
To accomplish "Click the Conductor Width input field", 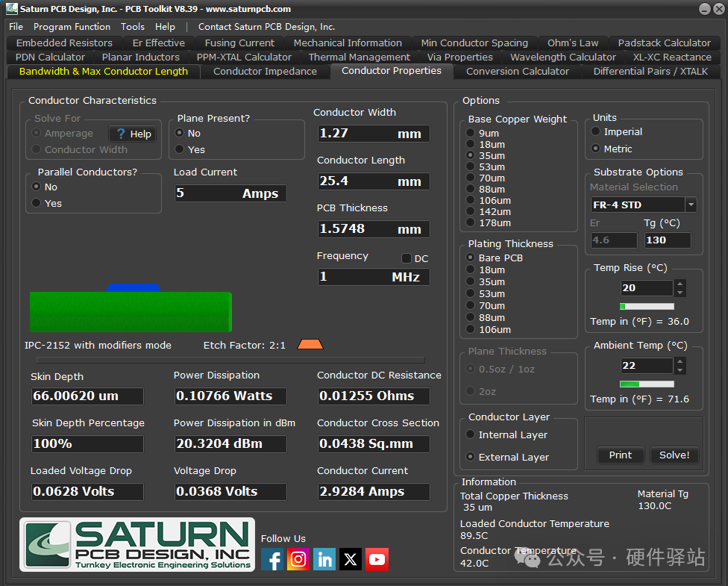I will point(374,134).
